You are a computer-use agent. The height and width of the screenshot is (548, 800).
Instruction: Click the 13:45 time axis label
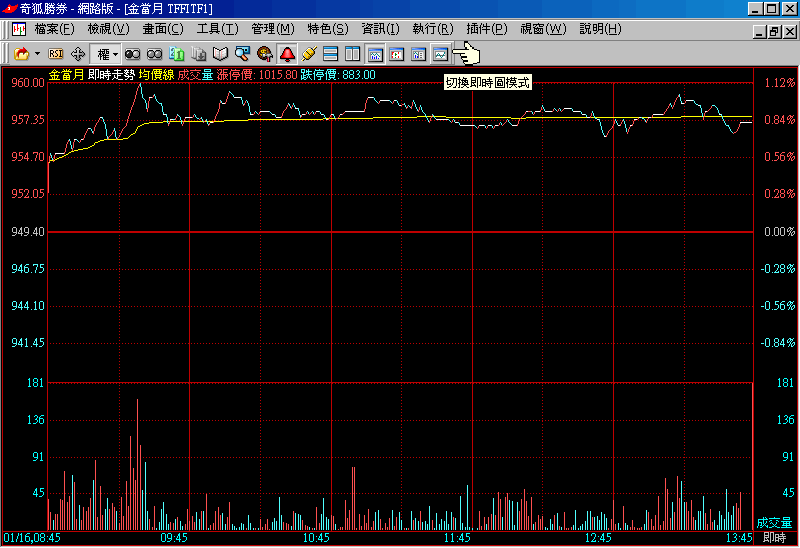(x=739, y=538)
